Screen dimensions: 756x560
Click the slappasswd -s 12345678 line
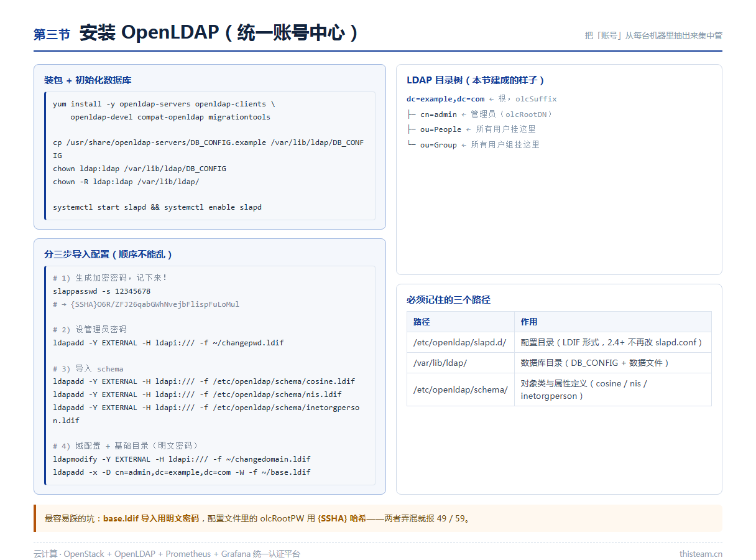click(x=102, y=291)
